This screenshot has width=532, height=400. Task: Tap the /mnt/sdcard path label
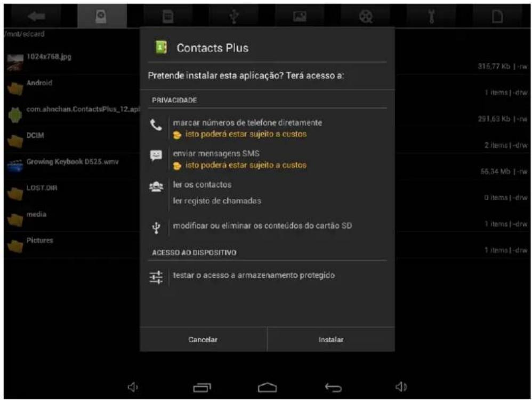coord(24,34)
